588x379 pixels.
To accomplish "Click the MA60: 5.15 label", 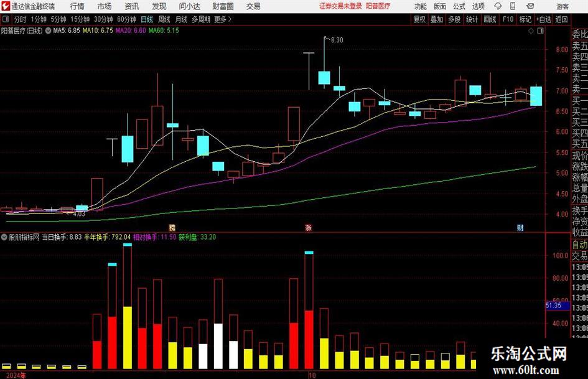I will pos(164,30).
